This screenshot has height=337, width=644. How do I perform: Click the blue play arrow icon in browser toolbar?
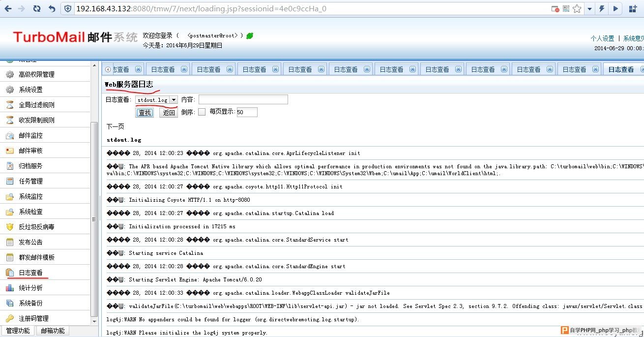[x=615, y=9]
